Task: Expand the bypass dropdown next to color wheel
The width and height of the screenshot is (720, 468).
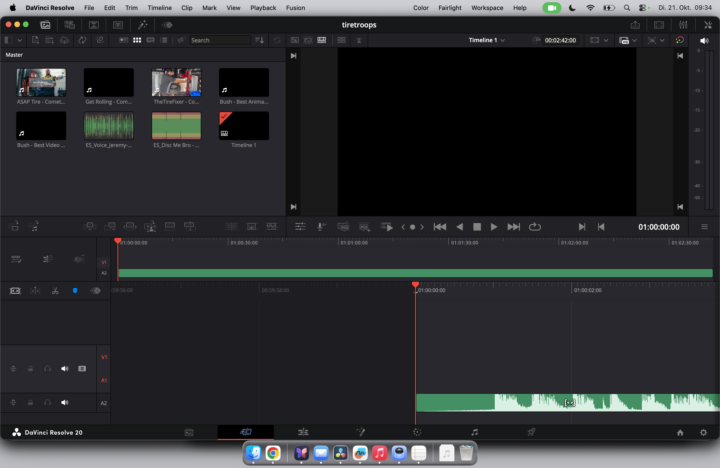Action: 662,40
